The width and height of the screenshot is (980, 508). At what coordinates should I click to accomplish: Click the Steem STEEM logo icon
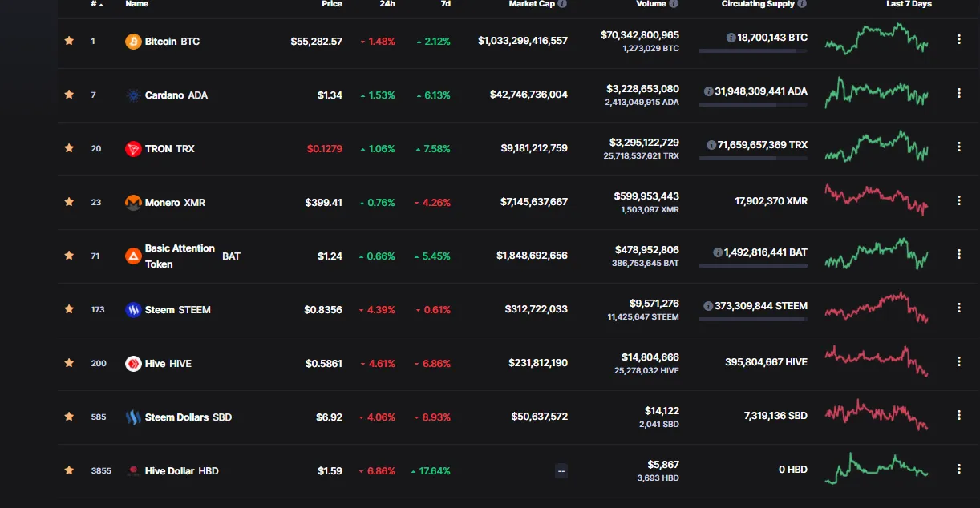pos(133,310)
